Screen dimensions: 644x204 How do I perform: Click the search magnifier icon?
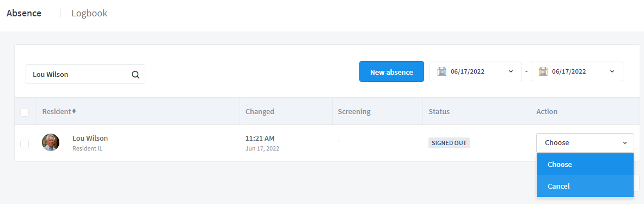(136, 74)
